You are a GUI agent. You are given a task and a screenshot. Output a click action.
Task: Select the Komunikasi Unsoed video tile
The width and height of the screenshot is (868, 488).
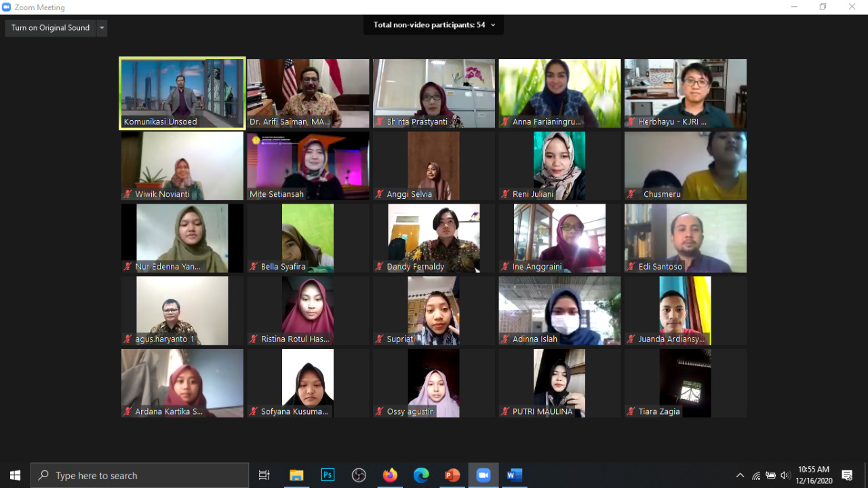coord(182,93)
